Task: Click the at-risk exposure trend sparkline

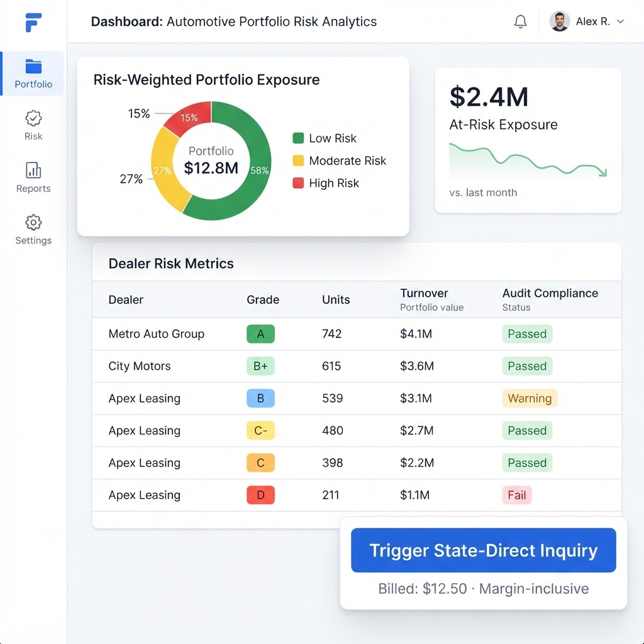Action: coord(528,160)
